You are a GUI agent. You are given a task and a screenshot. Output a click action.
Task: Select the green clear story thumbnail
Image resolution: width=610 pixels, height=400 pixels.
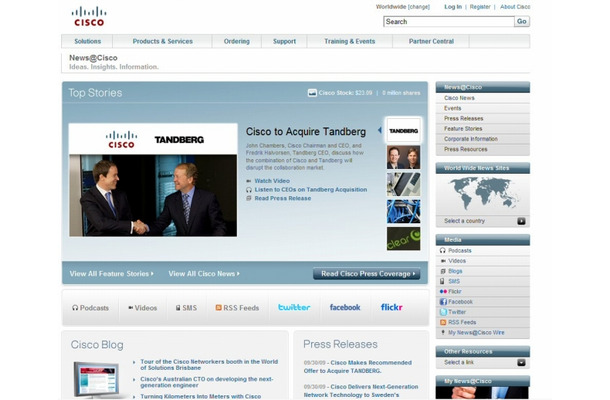[x=403, y=239]
